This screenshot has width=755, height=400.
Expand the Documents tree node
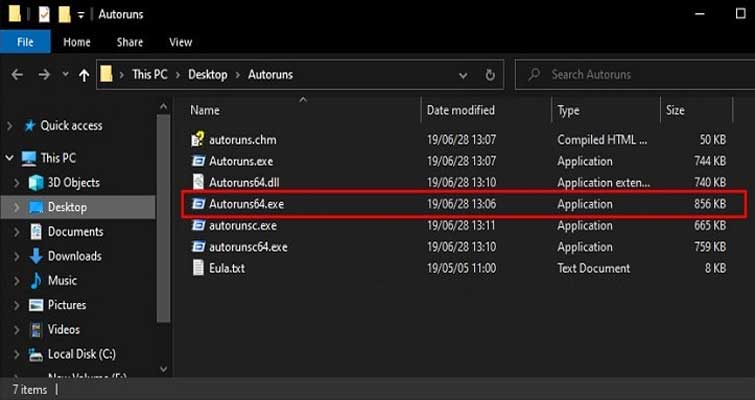17,232
